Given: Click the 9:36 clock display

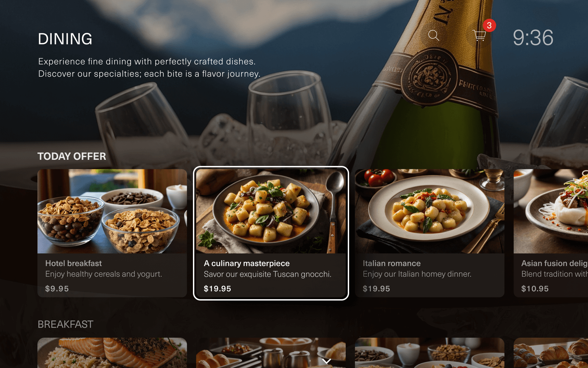Looking at the screenshot, I should tap(533, 37).
